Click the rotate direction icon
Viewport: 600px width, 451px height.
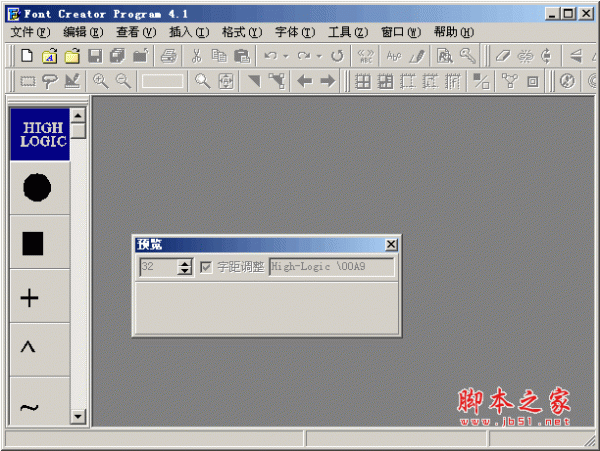(x=547, y=56)
